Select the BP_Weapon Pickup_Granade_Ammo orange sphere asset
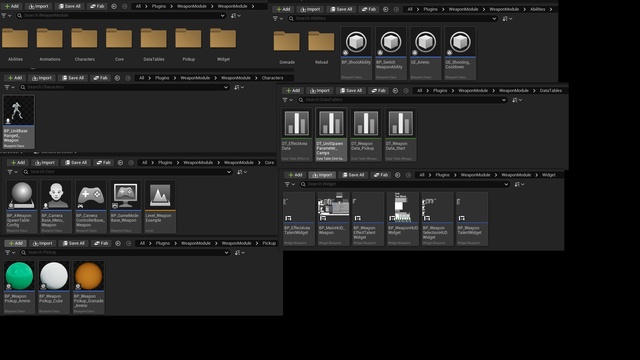640x360 pixels. tap(89, 287)
